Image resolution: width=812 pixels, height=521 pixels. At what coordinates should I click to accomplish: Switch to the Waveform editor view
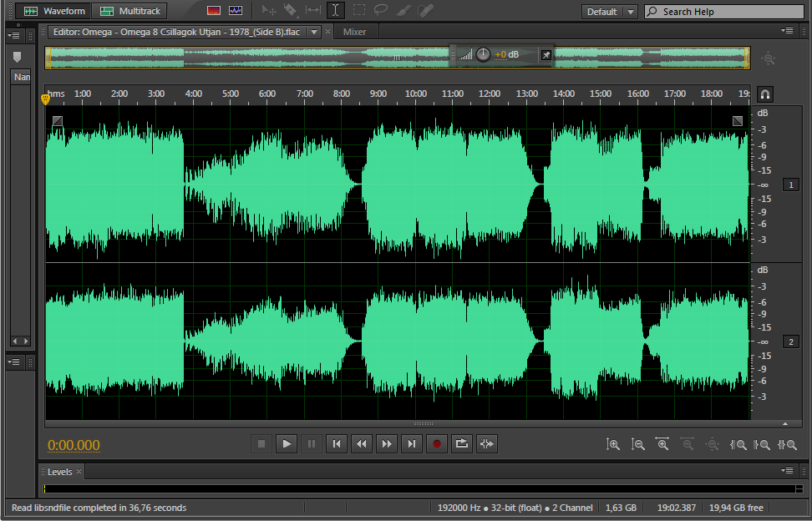[x=53, y=11]
